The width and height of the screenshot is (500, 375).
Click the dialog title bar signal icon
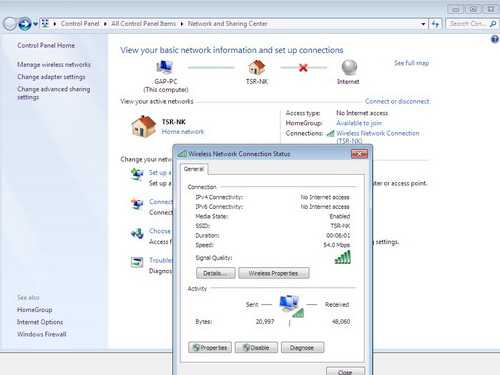182,154
